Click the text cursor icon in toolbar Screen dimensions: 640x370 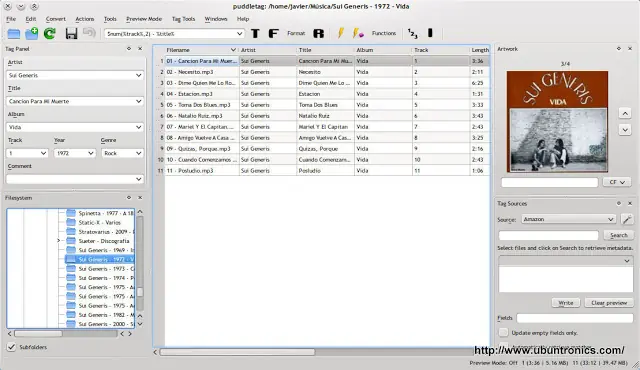(430, 33)
